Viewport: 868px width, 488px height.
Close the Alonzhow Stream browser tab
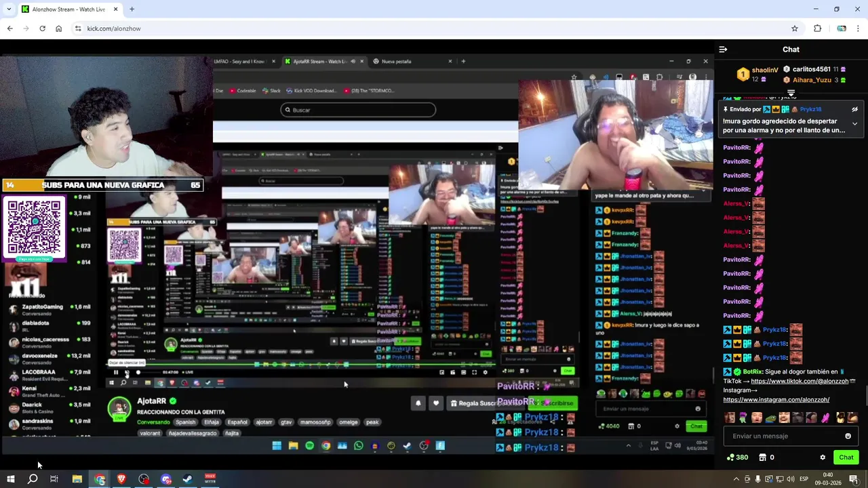click(x=115, y=9)
